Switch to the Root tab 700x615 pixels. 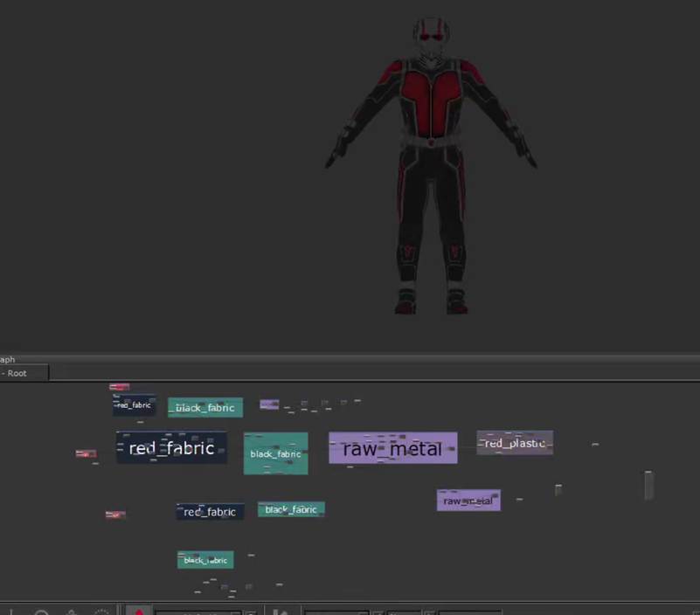tap(24, 373)
